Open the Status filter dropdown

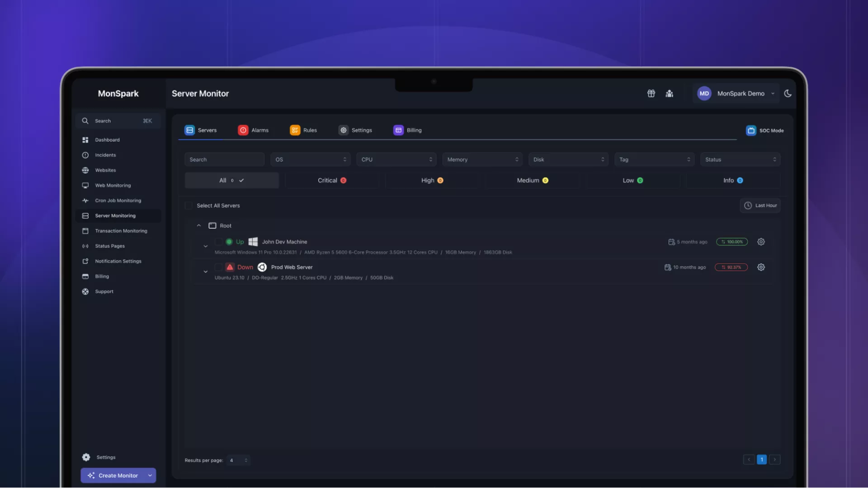coord(740,160)
